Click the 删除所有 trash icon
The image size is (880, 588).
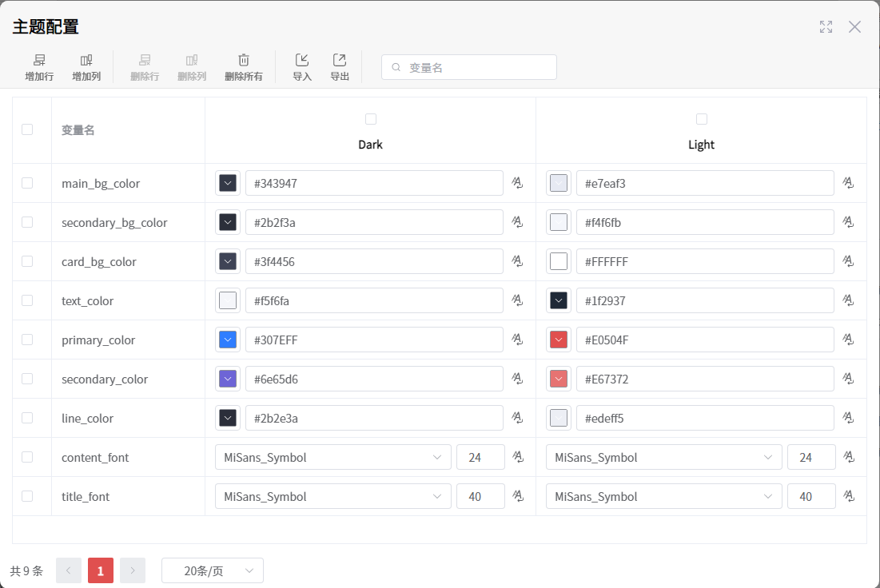coord(244,61)
